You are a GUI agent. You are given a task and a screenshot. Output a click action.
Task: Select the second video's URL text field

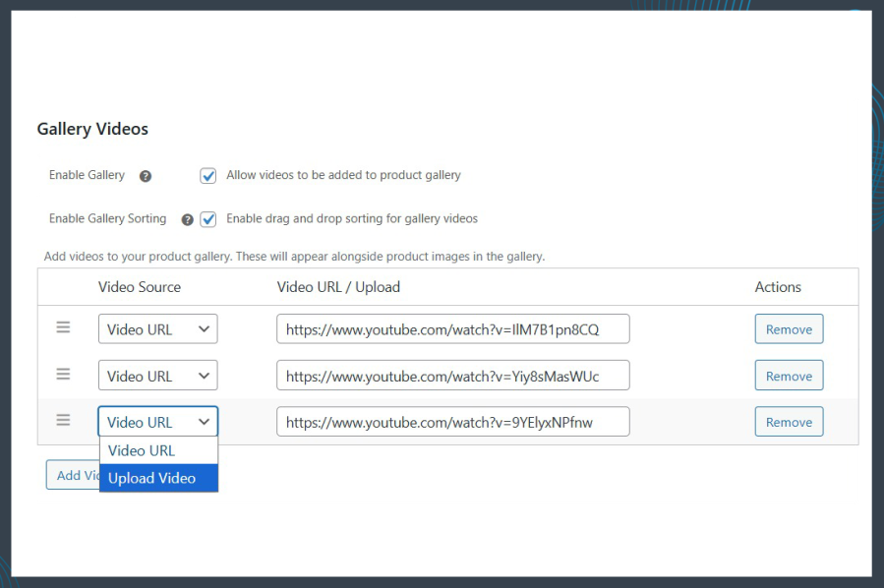452,375
